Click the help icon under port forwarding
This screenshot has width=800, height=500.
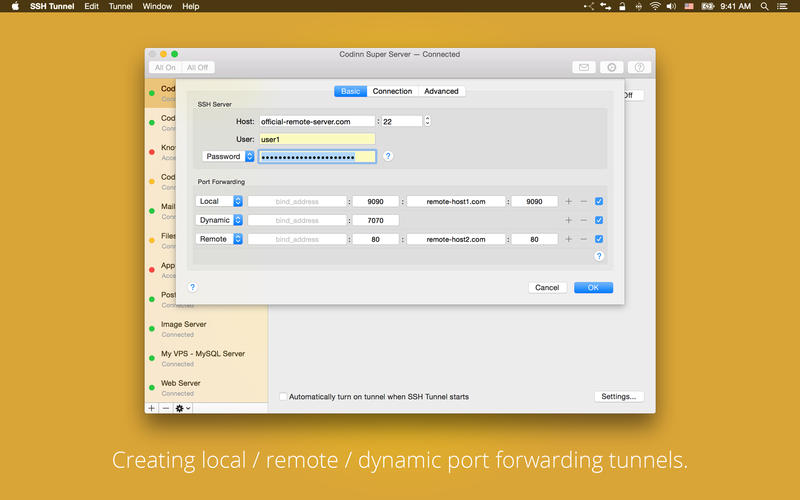[x=599, y=256]
